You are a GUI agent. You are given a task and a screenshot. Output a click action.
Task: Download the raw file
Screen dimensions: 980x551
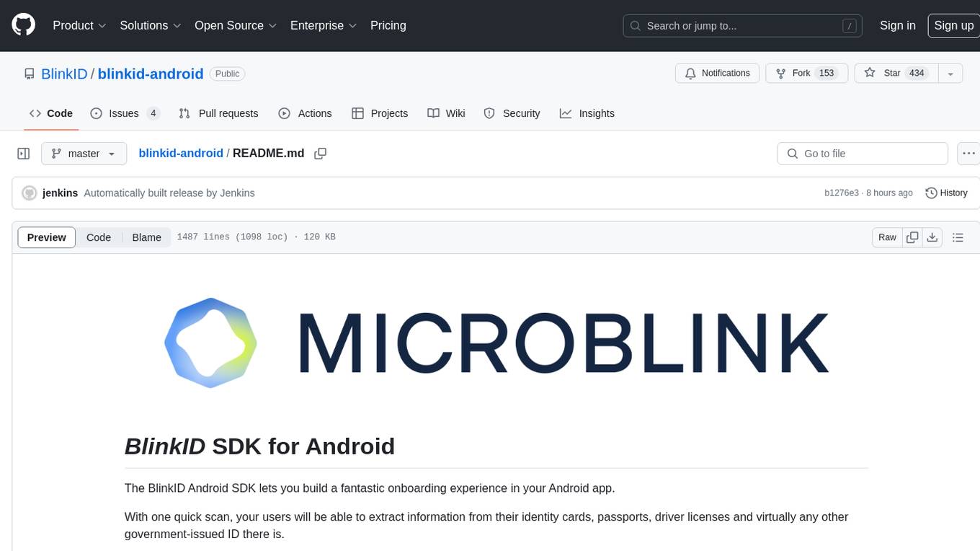pyautogui.click(x=932, y=237)
